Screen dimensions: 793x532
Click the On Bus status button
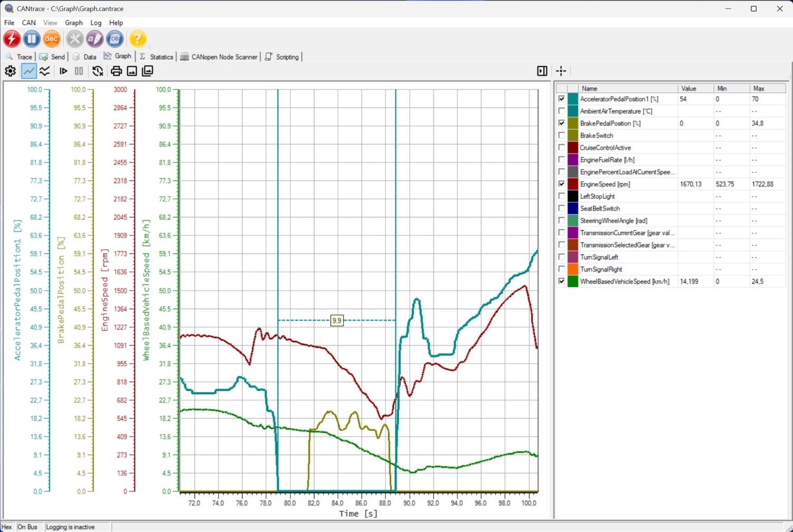(27, 527)
